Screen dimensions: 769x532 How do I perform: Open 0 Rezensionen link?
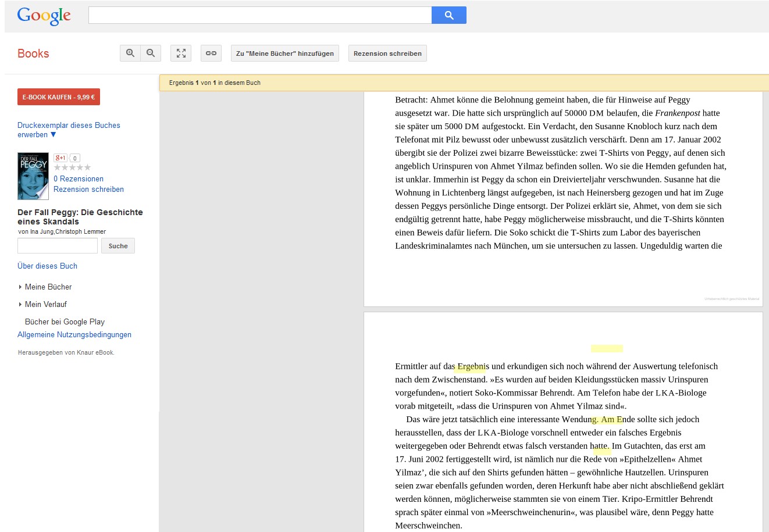[79, 179]
